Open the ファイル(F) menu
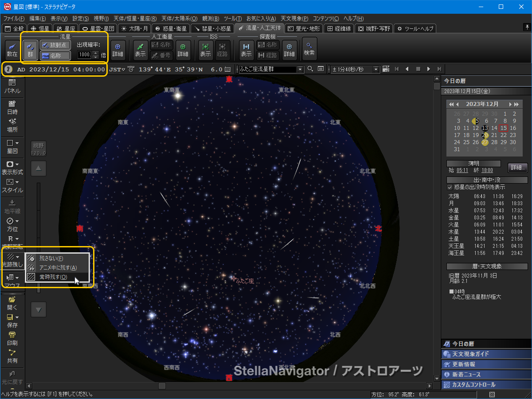Viewport: 532px width, 399px height. [14, 19]
